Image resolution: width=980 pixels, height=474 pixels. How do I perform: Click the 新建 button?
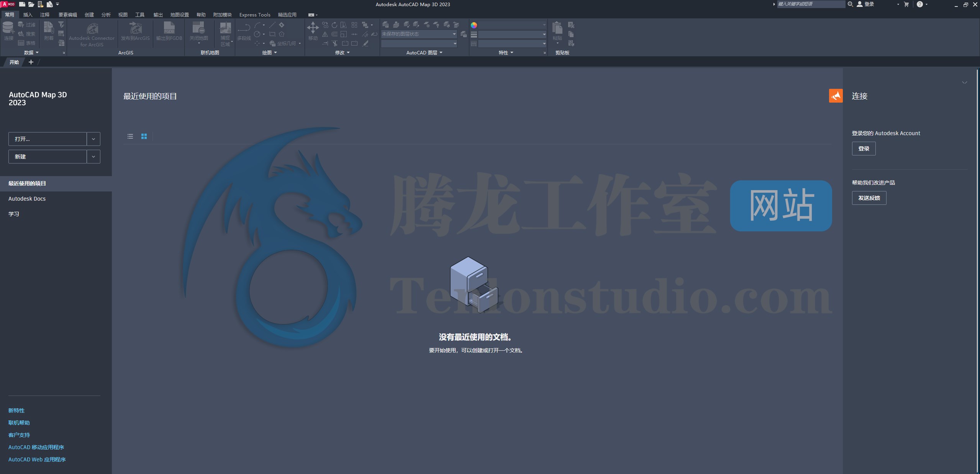pos(48,157)
